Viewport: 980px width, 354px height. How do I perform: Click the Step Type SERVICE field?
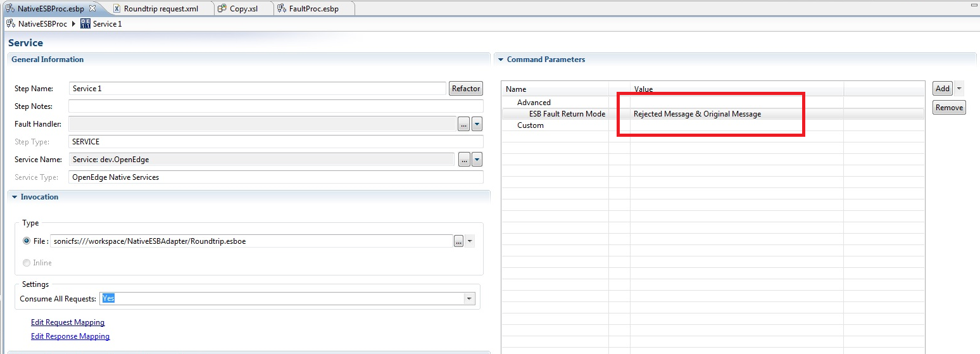275,142
